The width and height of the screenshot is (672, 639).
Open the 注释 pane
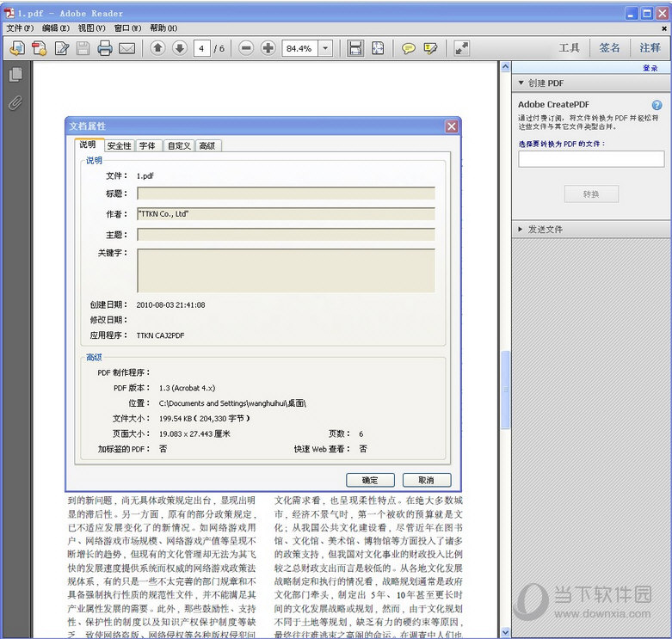[x=650, y=48]
